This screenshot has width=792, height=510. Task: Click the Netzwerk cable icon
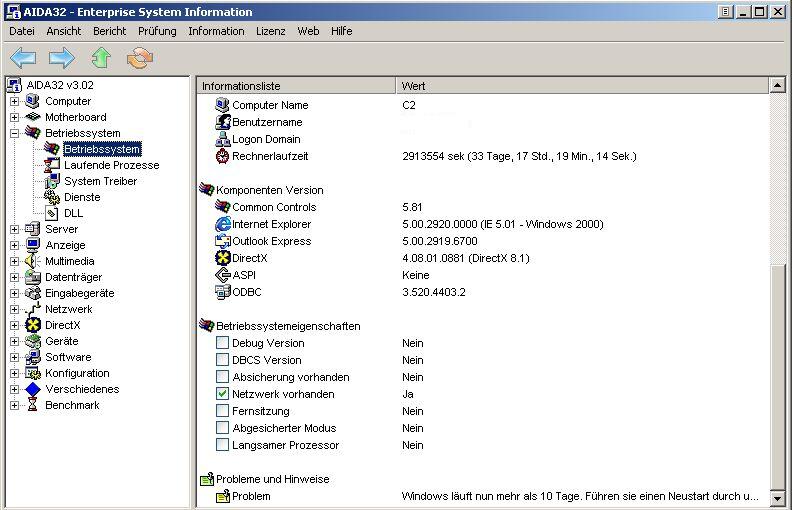click(x=32, y=309)
